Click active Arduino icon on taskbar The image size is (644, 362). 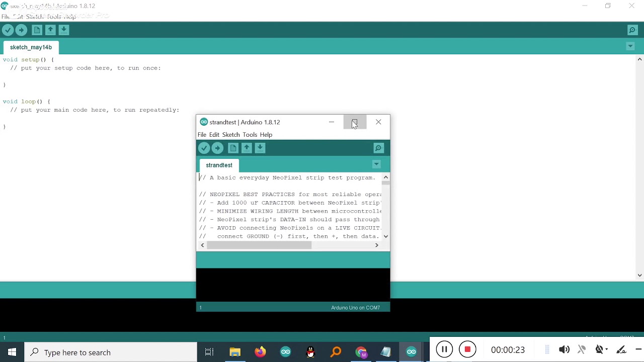point(412,352)
